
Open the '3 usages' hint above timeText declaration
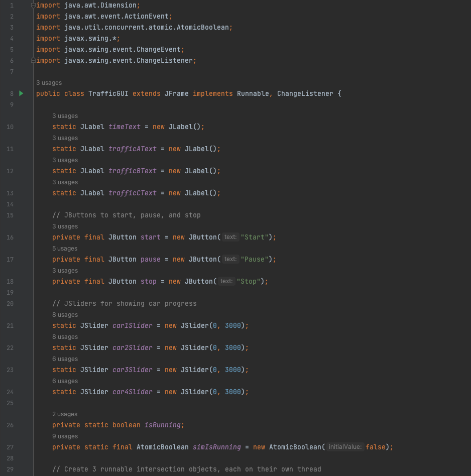pyautogui.click(x=65, y=115)
